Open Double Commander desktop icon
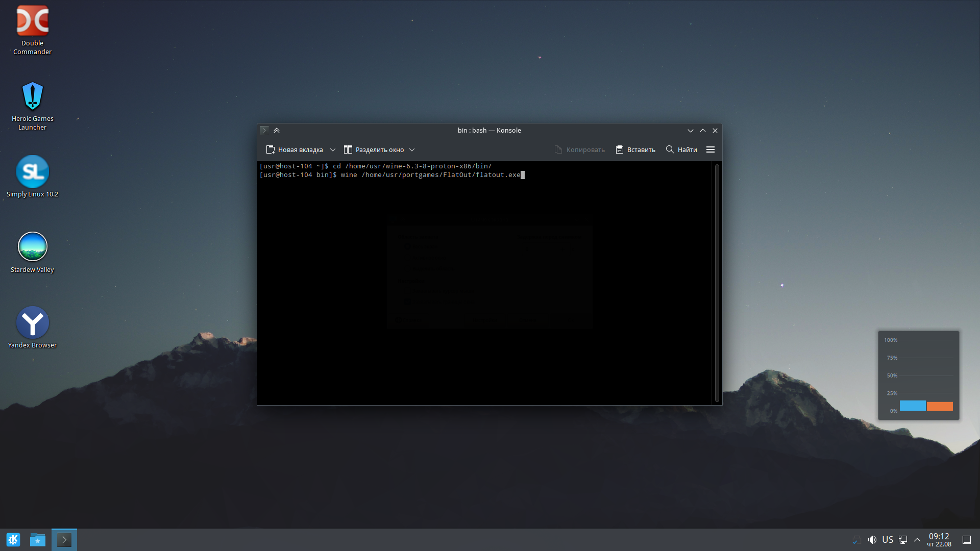The image size is (980, 551). pyautogui.click(x=32, y=21)
